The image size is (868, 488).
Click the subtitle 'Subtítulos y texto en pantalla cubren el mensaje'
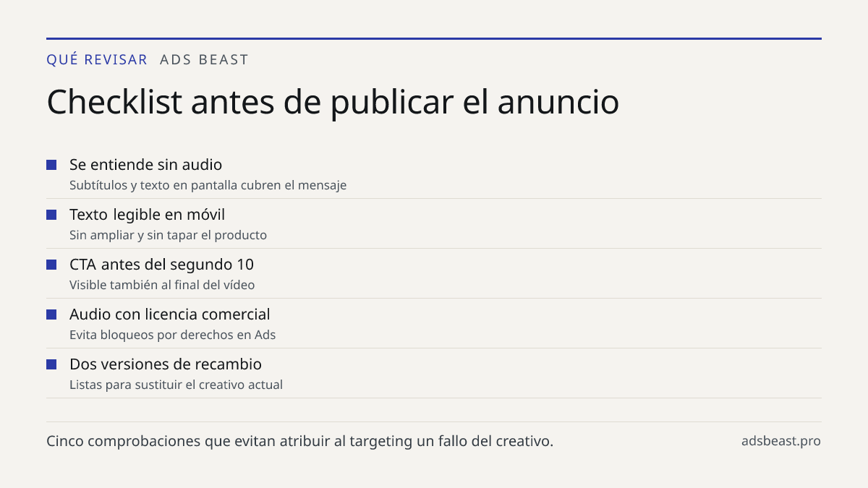[x=208, y=185]
